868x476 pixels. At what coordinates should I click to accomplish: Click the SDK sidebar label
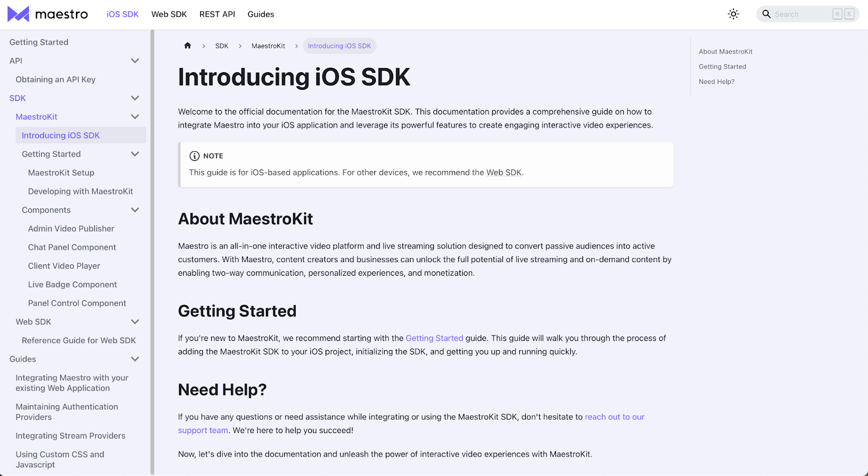[x=17, y=98]
